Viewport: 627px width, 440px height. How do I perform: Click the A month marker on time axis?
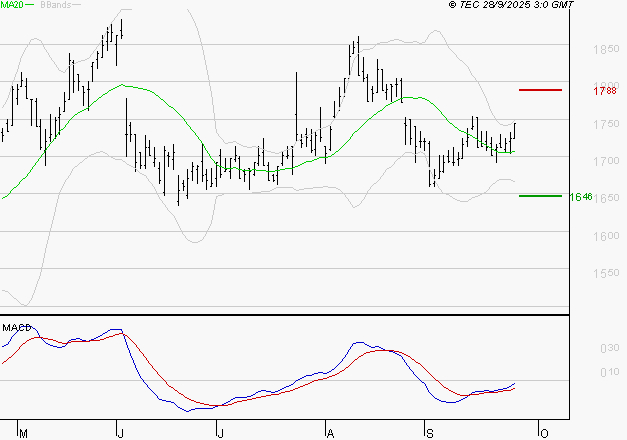(x=330, y=433)
